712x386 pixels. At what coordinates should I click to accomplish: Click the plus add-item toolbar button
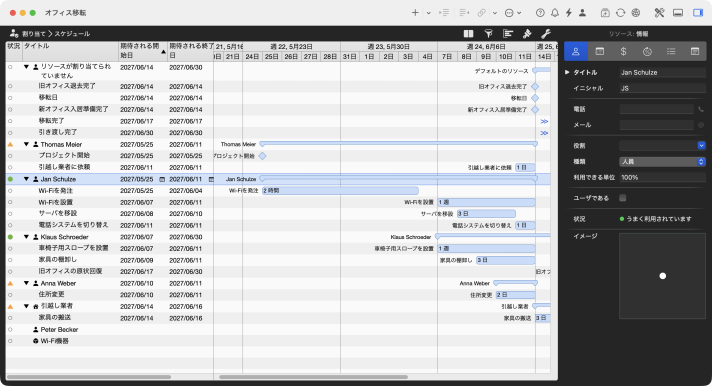click(415, 13)
